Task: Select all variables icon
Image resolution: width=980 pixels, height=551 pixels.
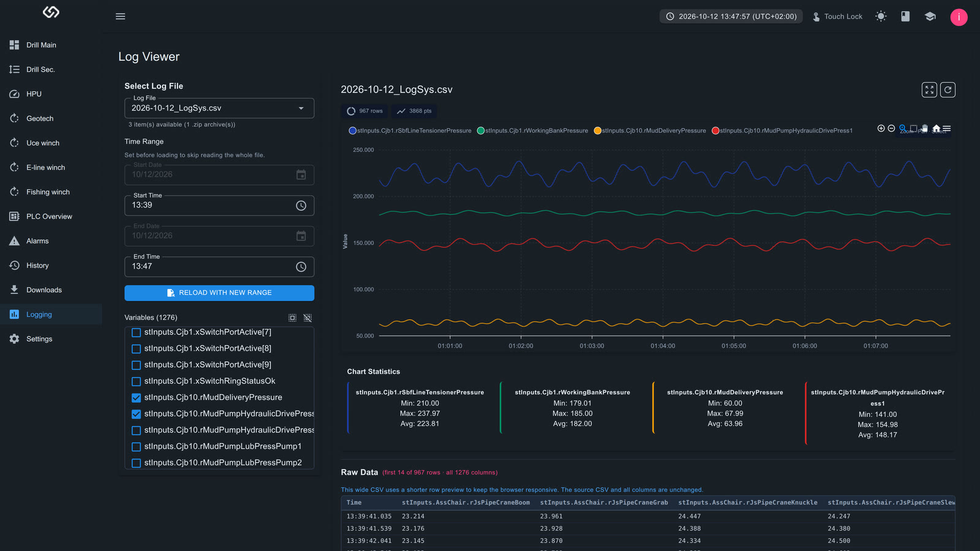Action: tap(292, 318)
